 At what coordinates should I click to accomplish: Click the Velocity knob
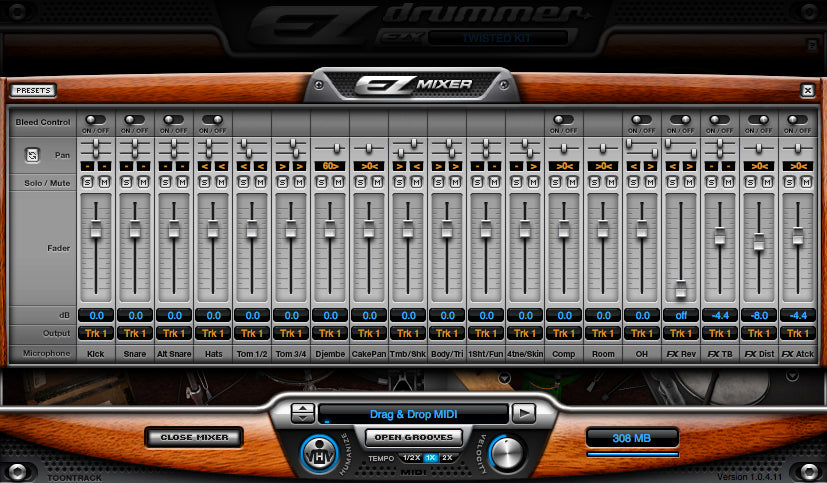click(x=507, y=453)
